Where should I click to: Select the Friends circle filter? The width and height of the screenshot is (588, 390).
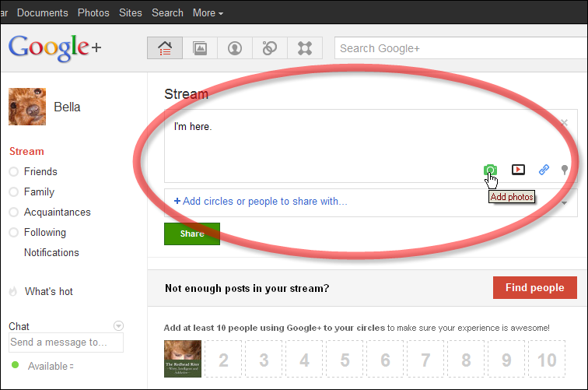pyautogui.click(x=40, y=171)
